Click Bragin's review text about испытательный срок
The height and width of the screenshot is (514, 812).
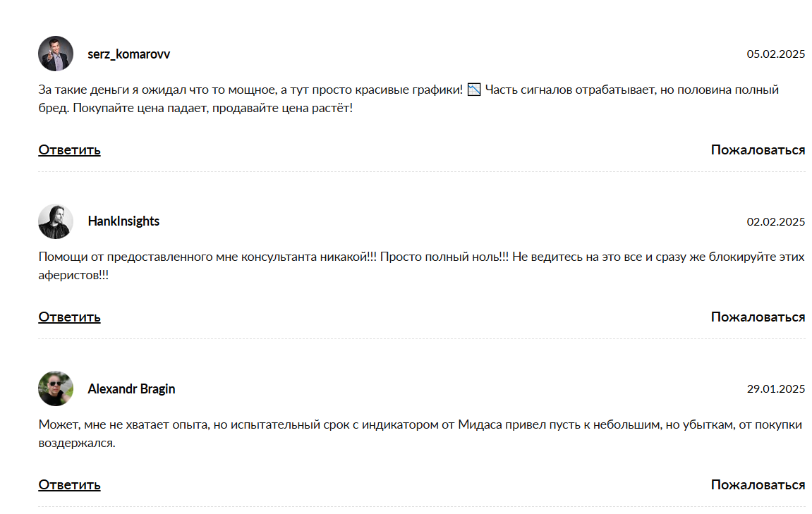coord(282,424)
